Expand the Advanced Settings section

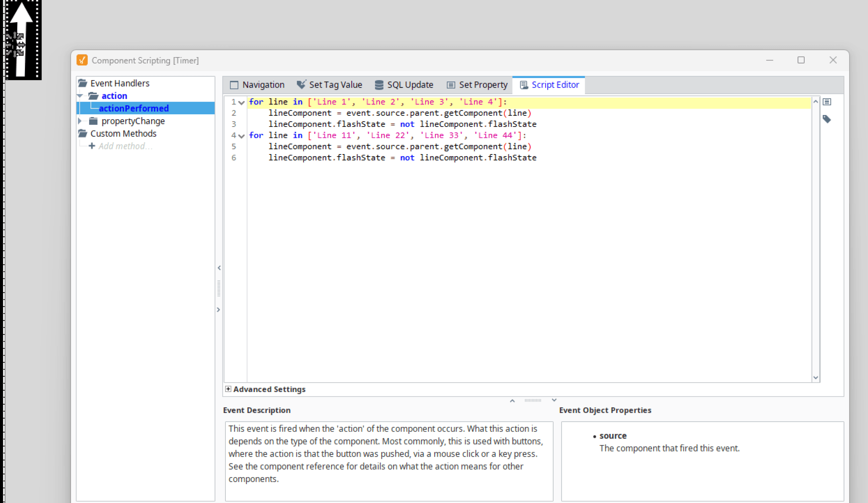[x=228, y=389]
